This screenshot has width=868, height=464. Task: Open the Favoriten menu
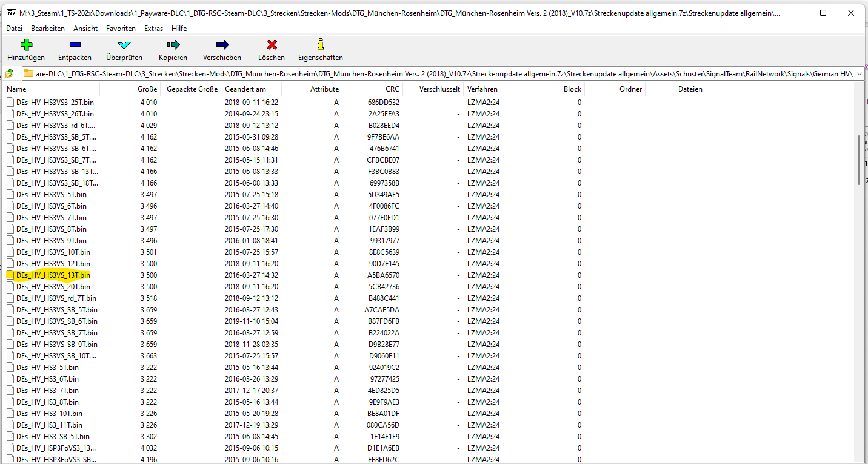[121, 29]
